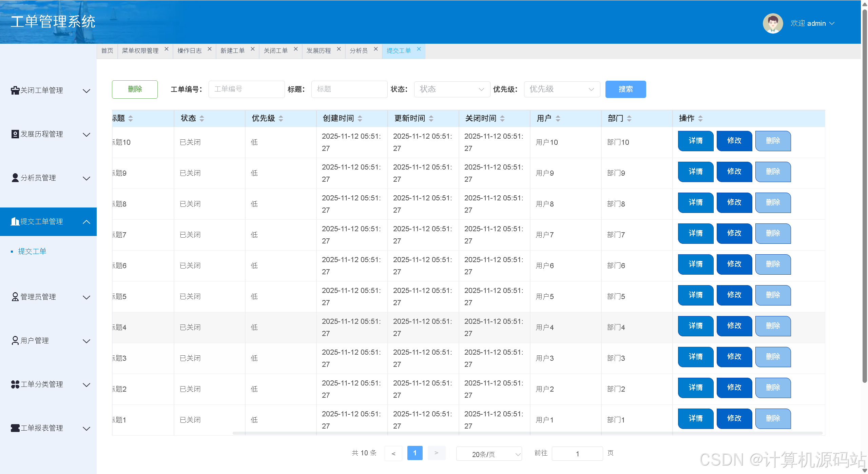Viewport: 868px width, 474px height.
Task: Click the blue 搜索 button
Action: 625,89
